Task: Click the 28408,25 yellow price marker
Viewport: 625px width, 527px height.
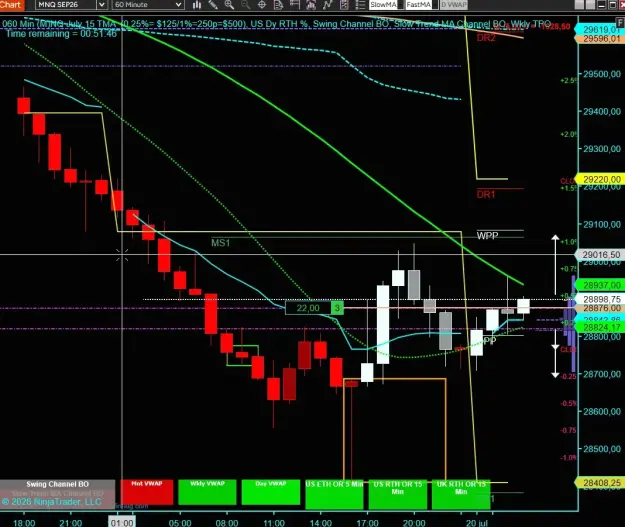Action: click(599, 483)
